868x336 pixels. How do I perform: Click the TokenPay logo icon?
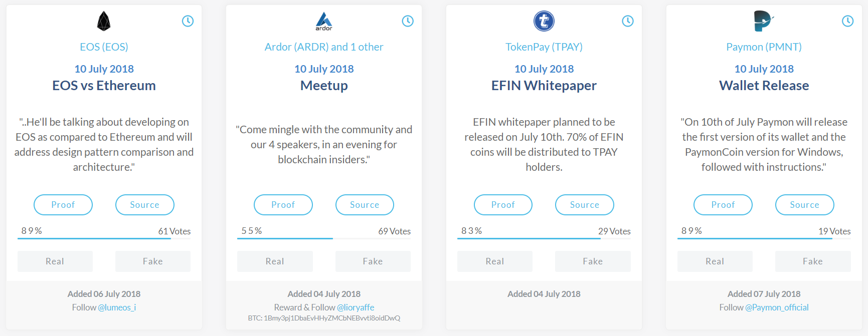pyautogui.click(x=544, y=21)
